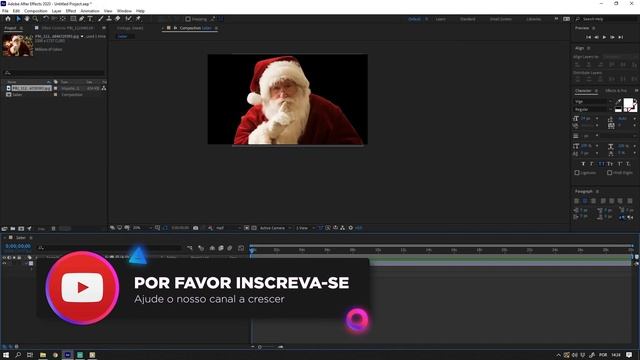640x360 pixels.
Task: Toggle the Snapping checkbox in the toolbar
Action: [x=188, y=19]
